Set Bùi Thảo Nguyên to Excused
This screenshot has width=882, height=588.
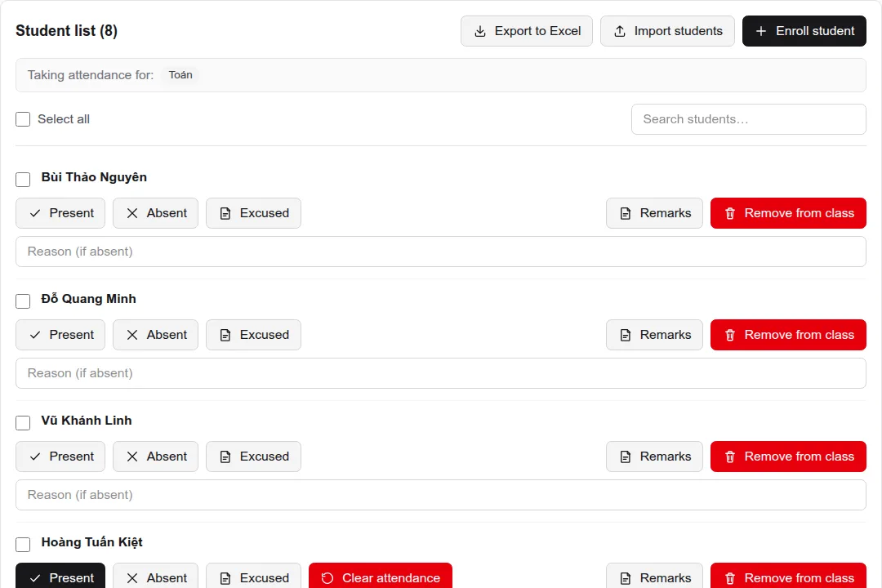pos(253,213)
